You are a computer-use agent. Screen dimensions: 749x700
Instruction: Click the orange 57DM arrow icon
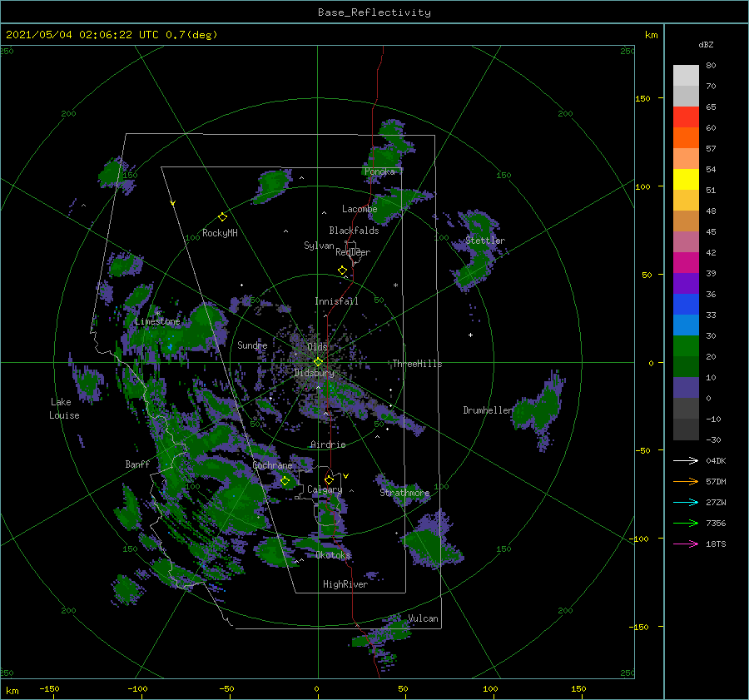[686, 482]
